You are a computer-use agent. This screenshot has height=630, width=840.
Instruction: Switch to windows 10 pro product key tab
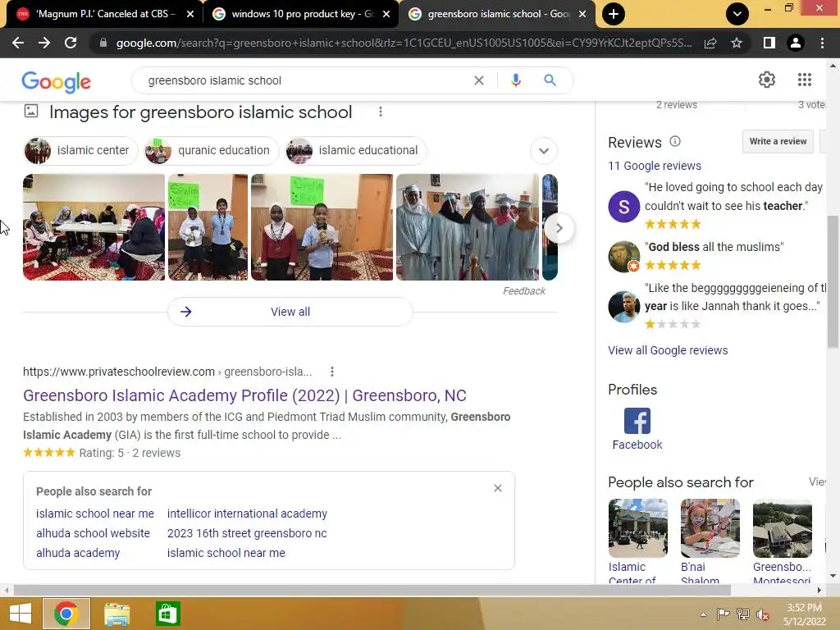click(x=300, y=14)
